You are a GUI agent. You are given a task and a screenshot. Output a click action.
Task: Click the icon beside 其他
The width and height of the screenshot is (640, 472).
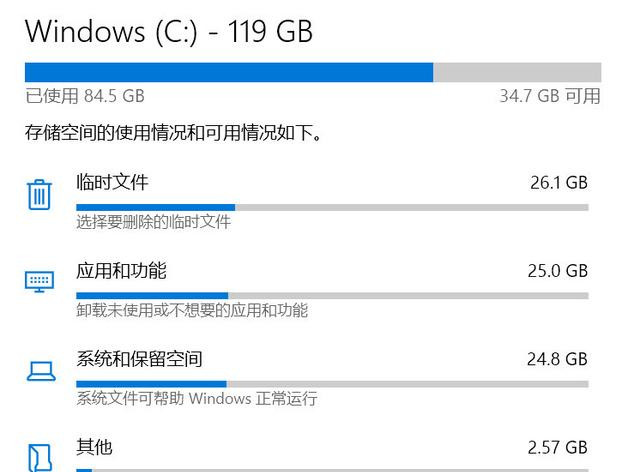point(39,456)
